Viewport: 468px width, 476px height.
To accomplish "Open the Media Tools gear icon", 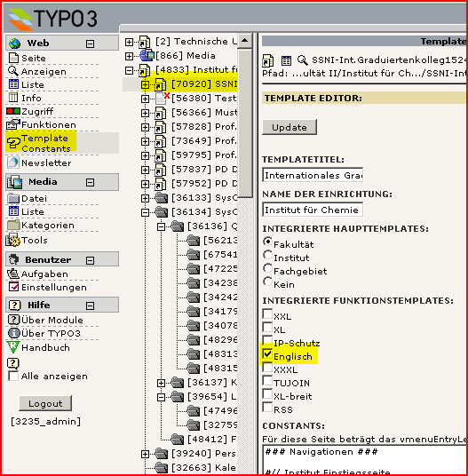I will point(13,240).
